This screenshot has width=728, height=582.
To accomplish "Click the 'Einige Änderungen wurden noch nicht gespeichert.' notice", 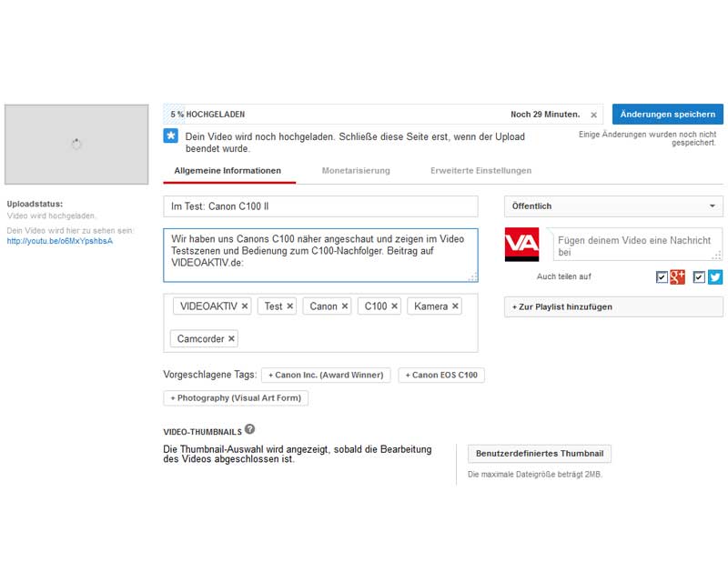I will 647,138.
